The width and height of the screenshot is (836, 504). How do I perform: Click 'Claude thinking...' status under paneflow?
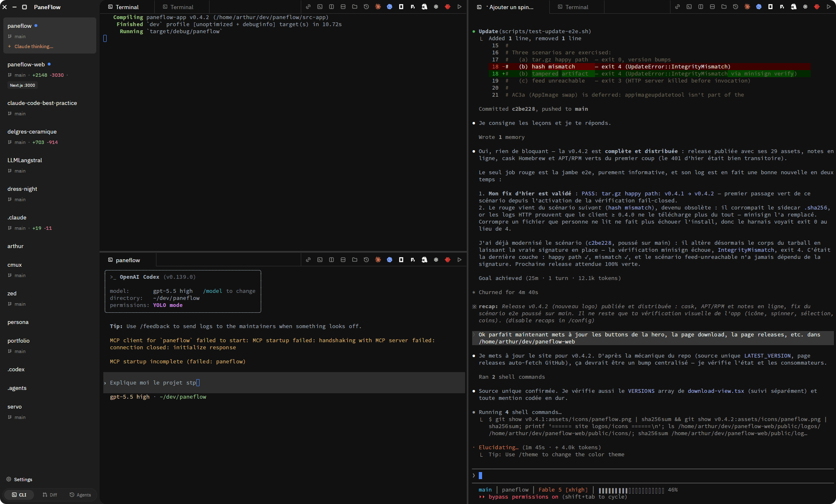[x=34, y=46]
